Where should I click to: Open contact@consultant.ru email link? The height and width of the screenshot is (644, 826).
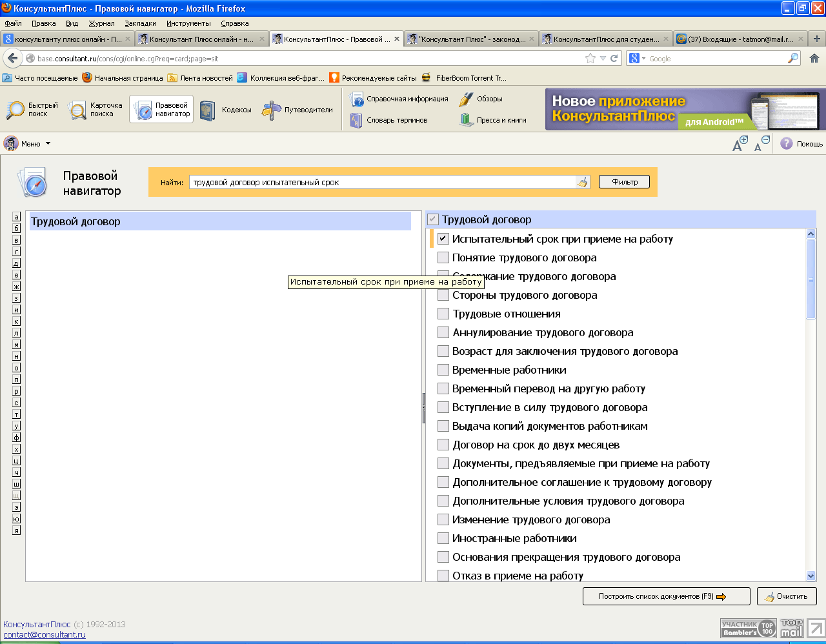[45, 634]
